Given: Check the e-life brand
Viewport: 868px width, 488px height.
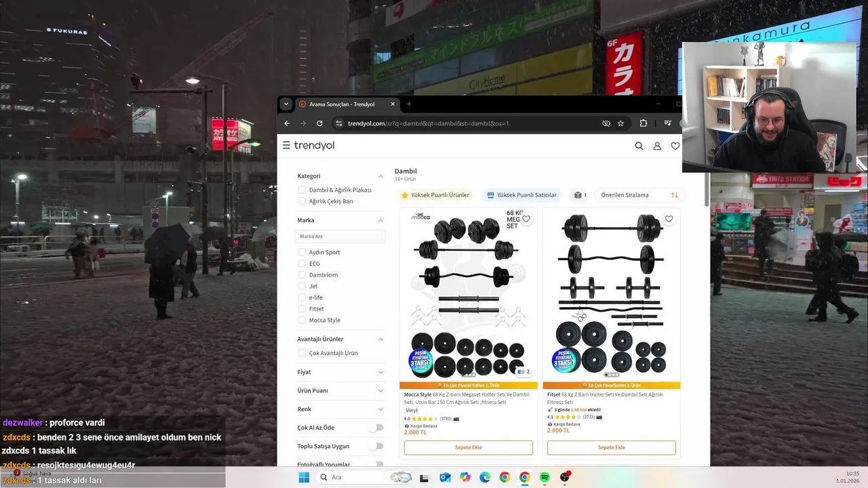Looking at the screenshot, I should pos(302,298).
